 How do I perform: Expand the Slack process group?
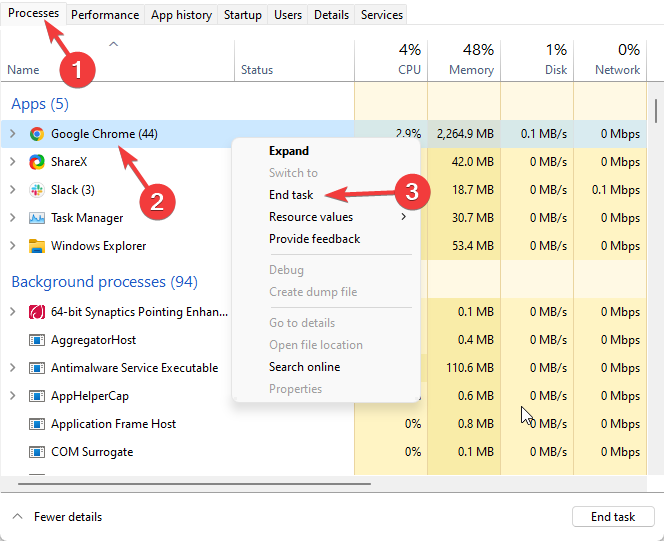(x=12, y=190)
